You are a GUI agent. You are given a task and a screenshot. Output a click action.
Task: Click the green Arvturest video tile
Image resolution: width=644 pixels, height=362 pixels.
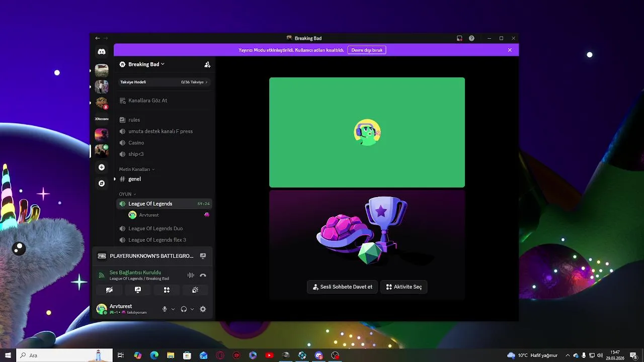pos(367,132)
